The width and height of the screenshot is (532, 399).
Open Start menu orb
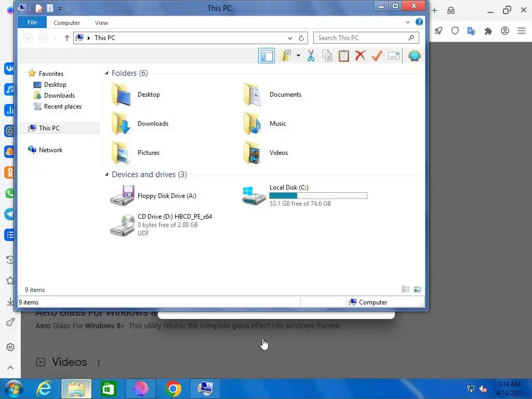14,389
